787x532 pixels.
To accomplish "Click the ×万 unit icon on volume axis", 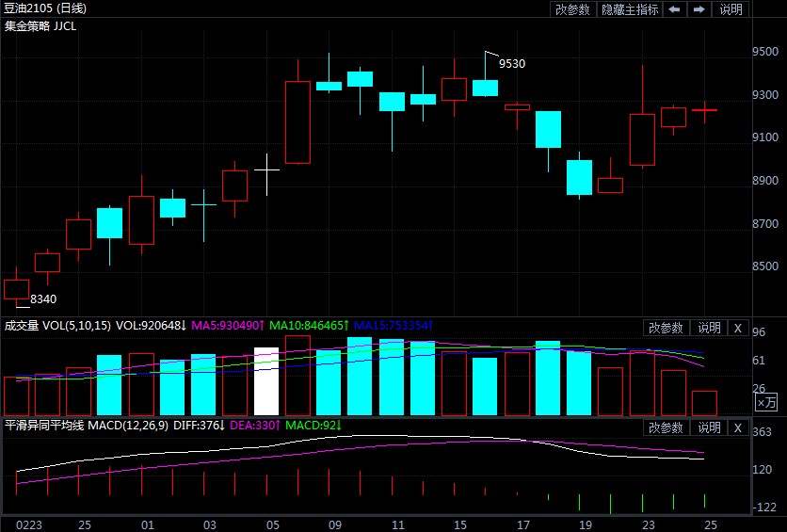I will [767, 402].
